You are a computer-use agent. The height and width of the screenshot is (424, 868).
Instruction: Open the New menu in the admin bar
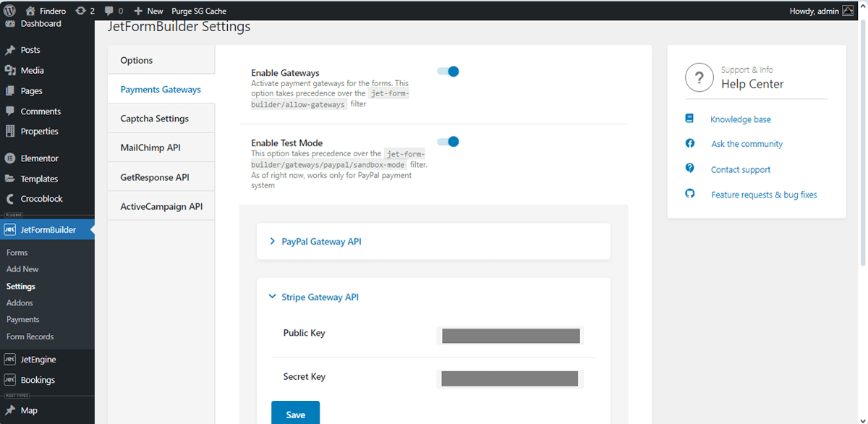(148, 10)
